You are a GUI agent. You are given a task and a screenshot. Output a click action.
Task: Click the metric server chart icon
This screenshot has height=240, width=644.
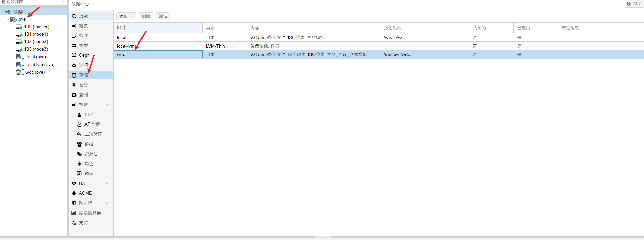click(74, 213)
